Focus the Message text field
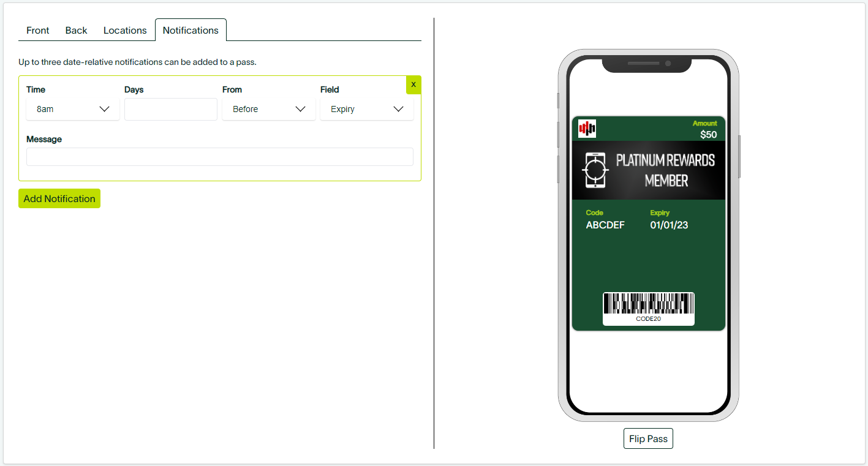 tap(219, 157)
